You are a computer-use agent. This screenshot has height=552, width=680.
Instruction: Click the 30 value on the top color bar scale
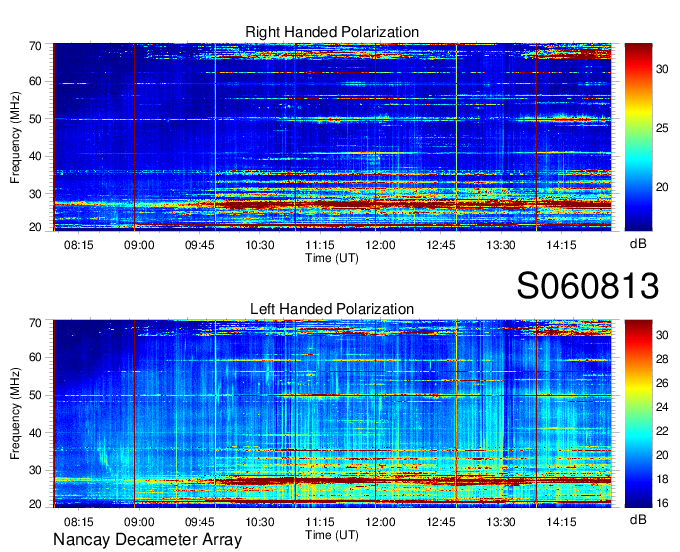tap(662, 69)
